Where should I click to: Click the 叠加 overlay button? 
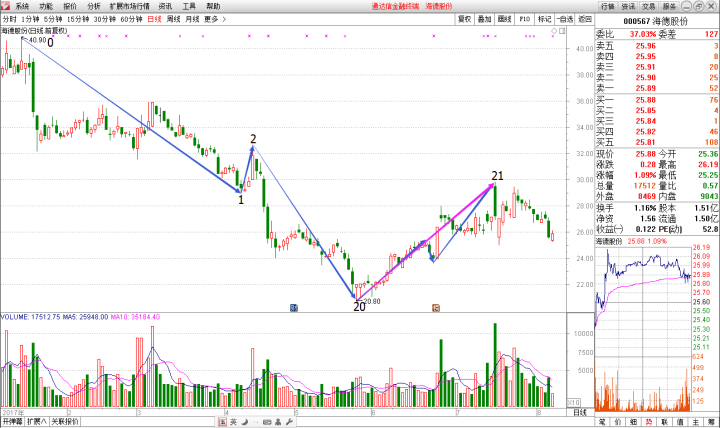point(484,19)
